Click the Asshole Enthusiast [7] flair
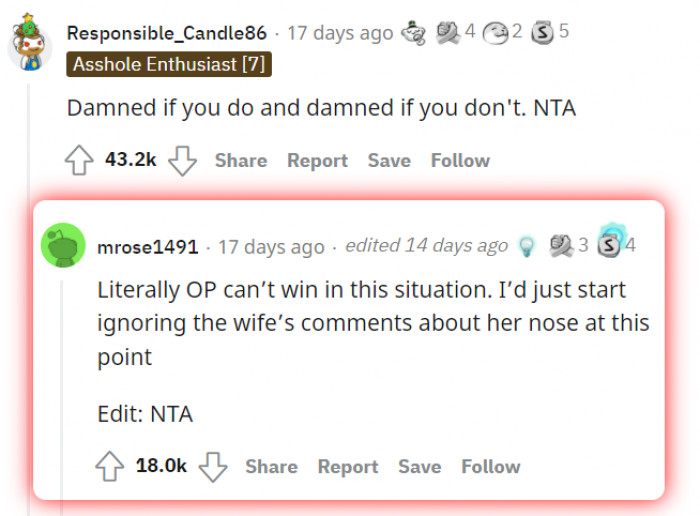 click(169, 65)
